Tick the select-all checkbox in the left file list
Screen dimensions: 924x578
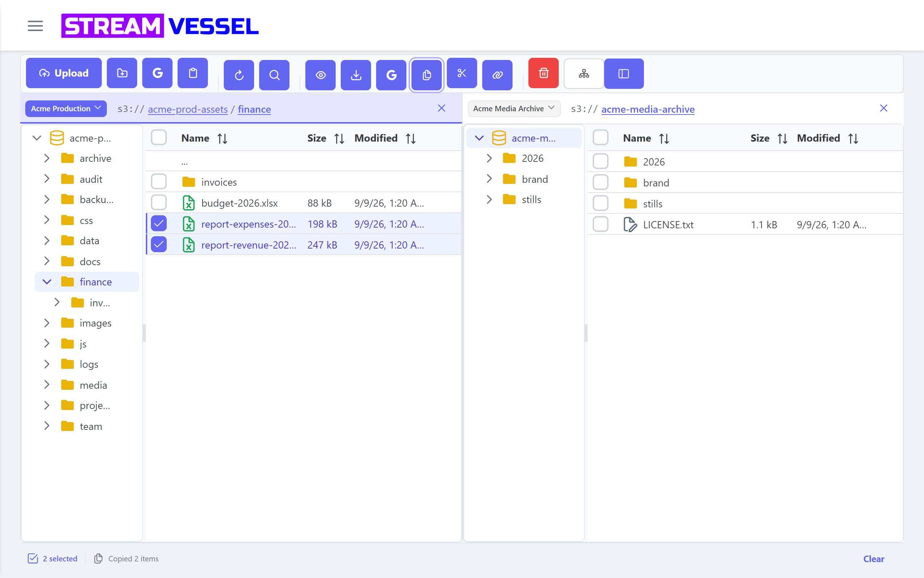[159, 138]
